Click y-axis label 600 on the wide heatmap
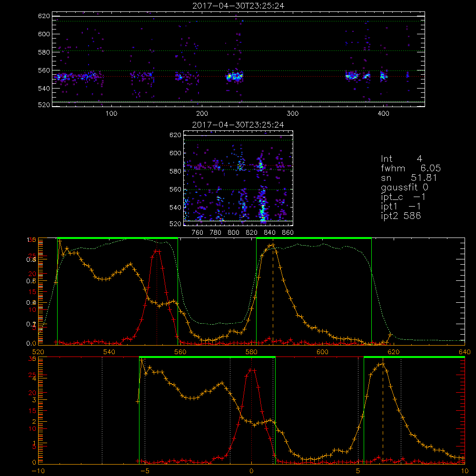This screenshot has height=476, width=476. pos(44,34)
